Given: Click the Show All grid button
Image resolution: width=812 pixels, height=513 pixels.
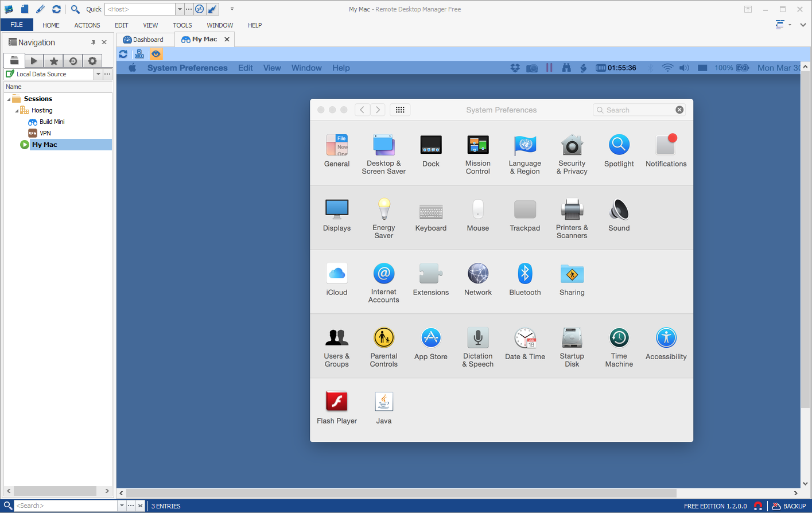Looking at the screenshot, I should coord(400,110).
